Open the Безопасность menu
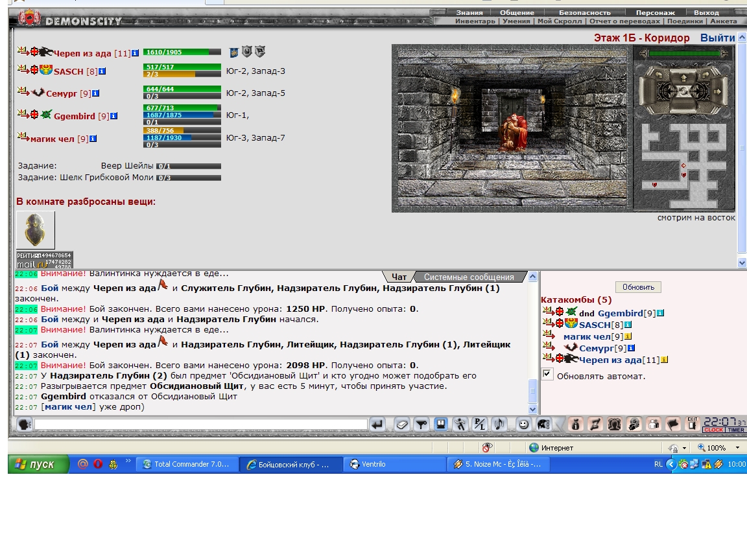This screenshot has height=560, width=747. click(584, 12)
